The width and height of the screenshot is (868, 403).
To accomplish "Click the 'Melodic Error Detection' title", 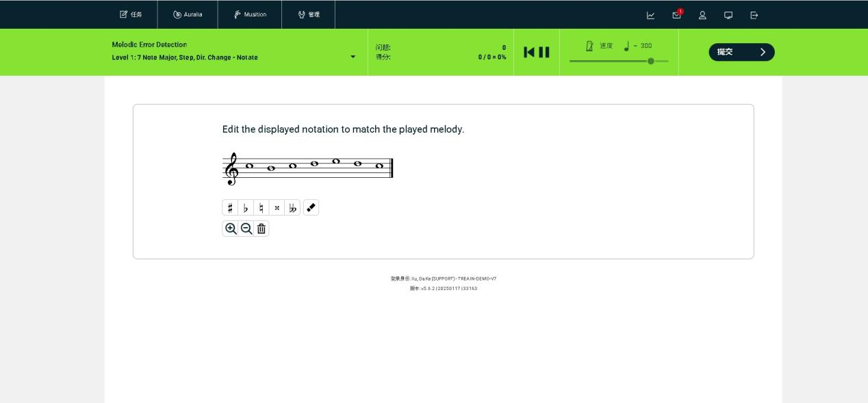I will point(149,44).
